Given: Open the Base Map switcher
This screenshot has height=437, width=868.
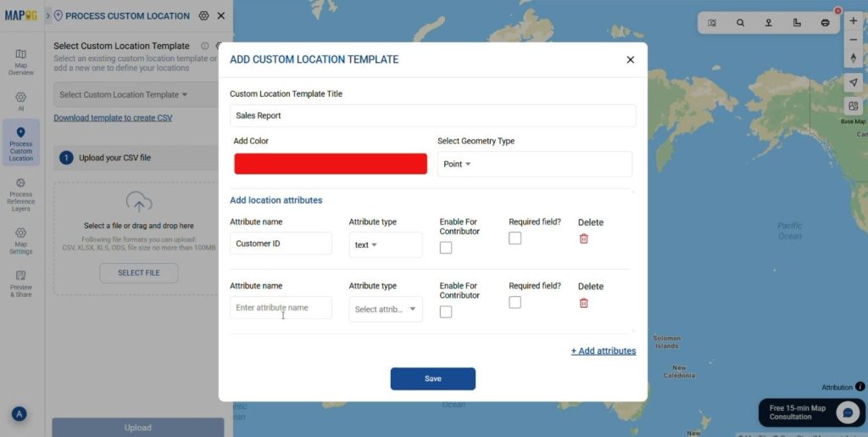Looking at the screenshot, I should click(x=853, y=106).
